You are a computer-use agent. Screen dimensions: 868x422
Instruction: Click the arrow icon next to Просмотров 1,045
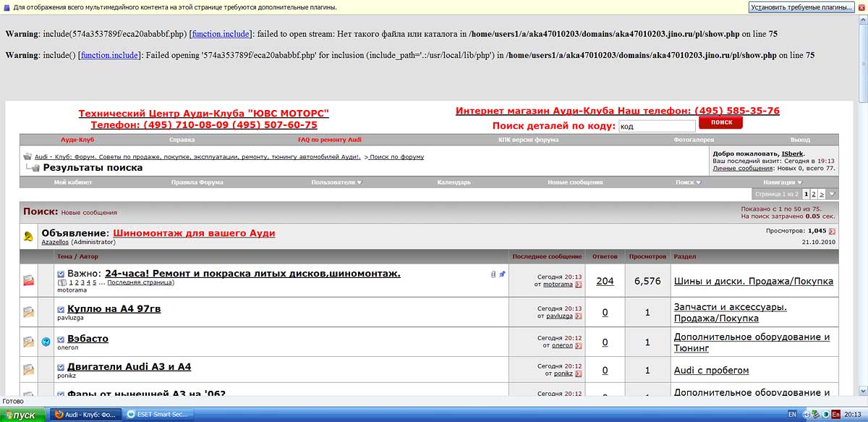click(x=832, y=231)
